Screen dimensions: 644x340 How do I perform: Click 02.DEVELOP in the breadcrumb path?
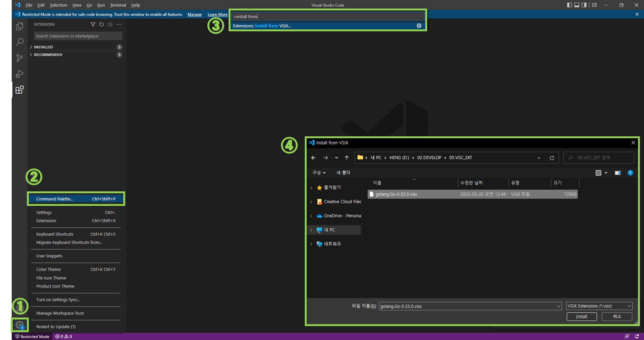[429, 158]
